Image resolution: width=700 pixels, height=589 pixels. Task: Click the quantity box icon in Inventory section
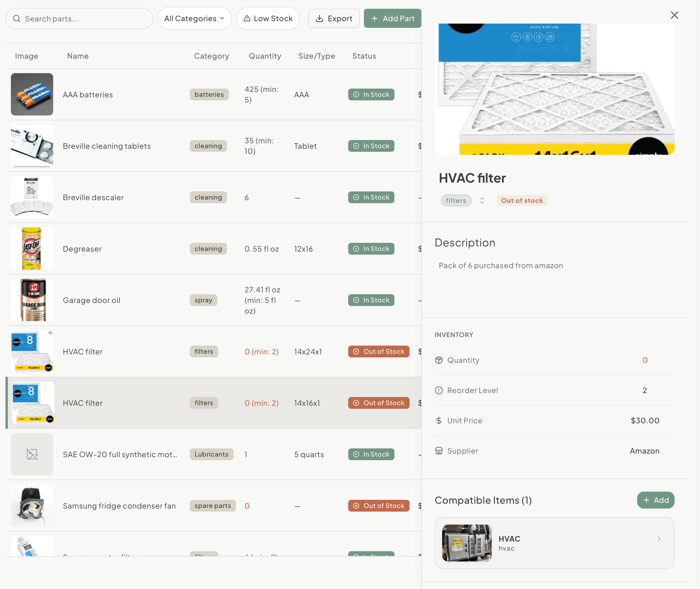click(x=439, y=360)
